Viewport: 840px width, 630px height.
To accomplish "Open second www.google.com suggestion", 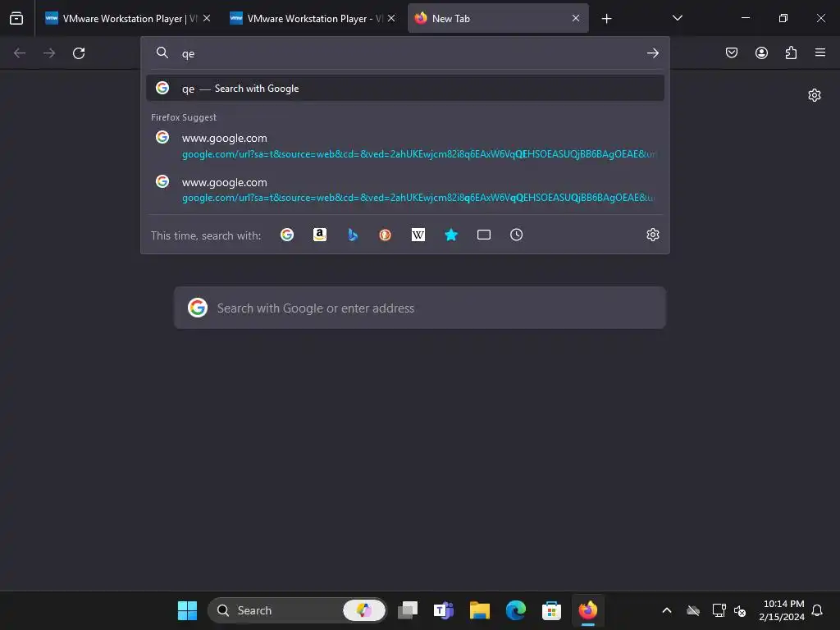I will 405,189.
